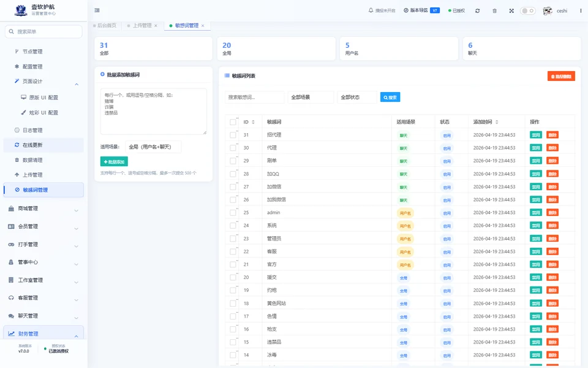Click the 搜索菜单 sidebar search box
The height and width of the screenshot is (368, 588).
coord(43,31)
